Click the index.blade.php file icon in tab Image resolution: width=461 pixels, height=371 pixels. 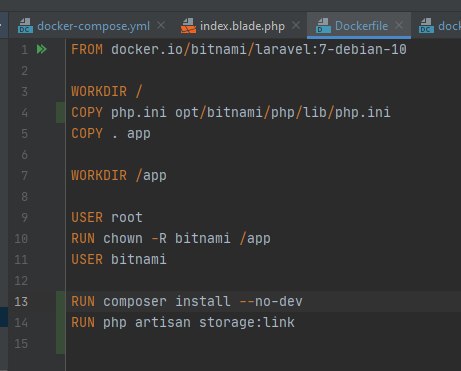(x=188, y=26)
